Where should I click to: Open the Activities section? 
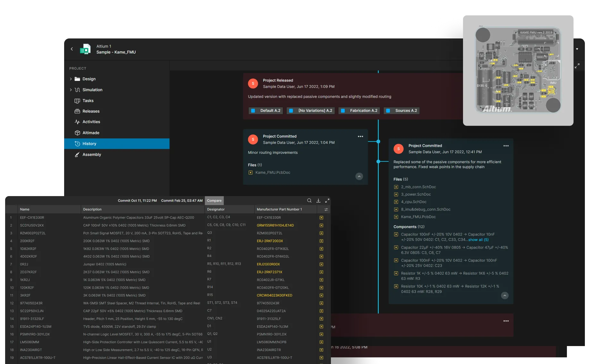[x=91, y=122]
